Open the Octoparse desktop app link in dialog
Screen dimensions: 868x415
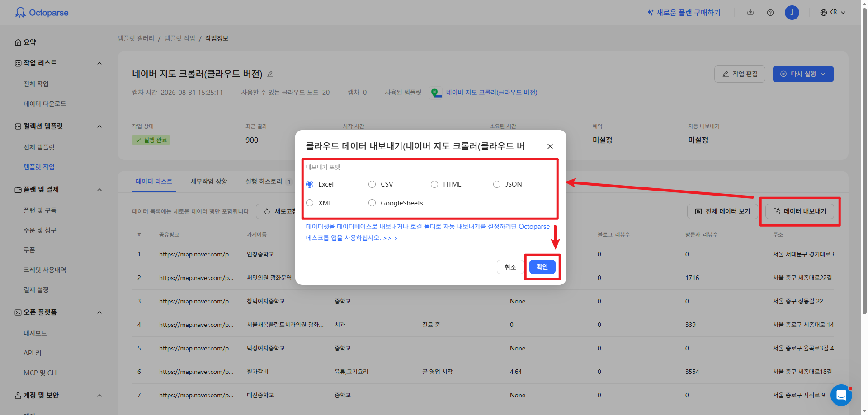coord(428,232)
